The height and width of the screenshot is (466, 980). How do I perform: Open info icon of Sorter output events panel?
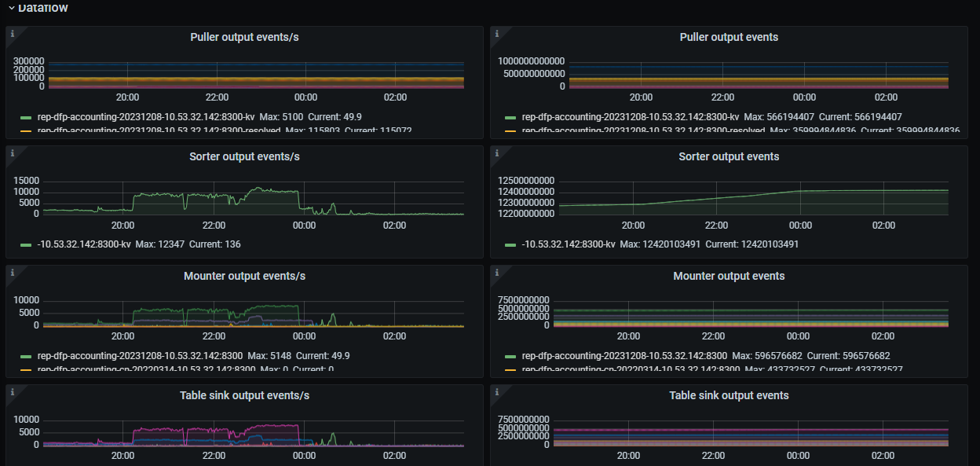pyautogui.click(x=497, y=152)
